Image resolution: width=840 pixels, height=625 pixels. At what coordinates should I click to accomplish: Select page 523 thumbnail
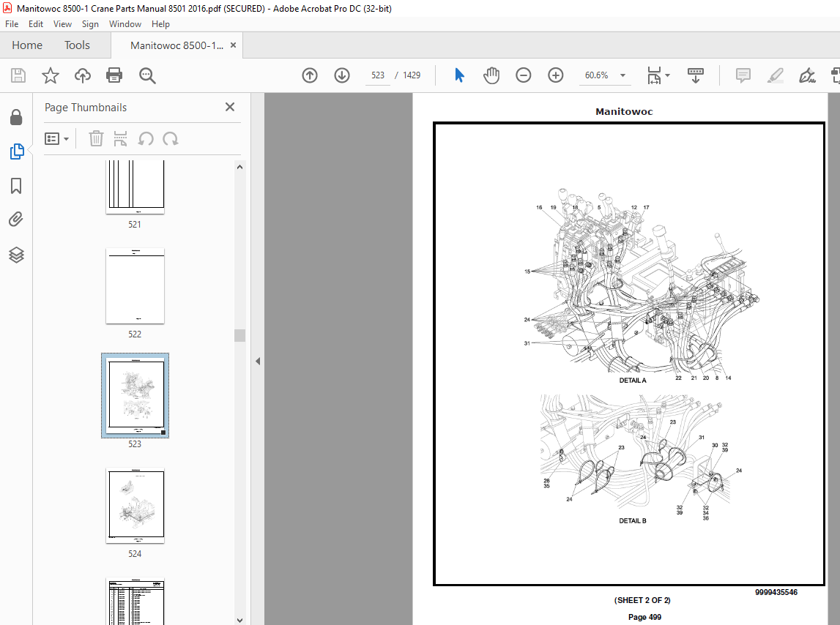135,396
